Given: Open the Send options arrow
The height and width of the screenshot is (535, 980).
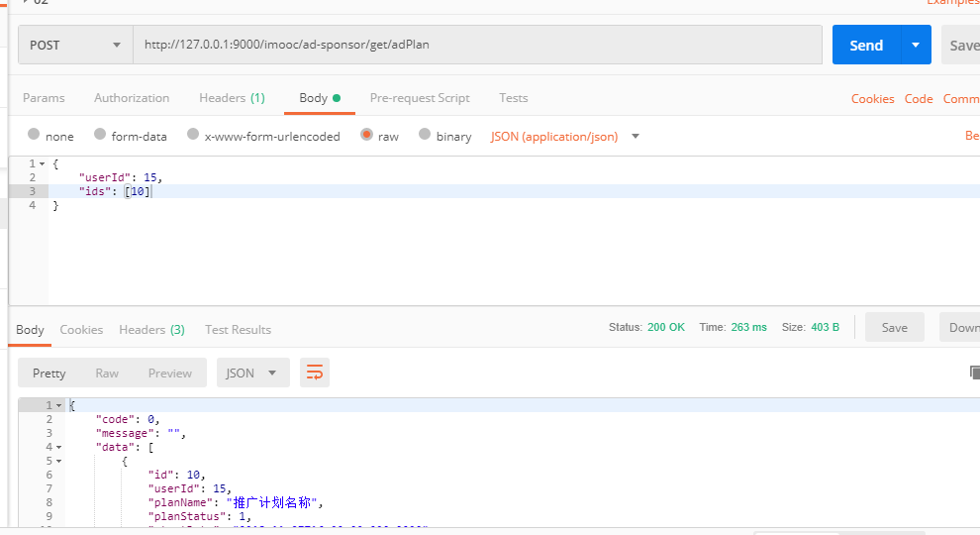Looking at the screenshot, I should [x=916, y=45].
